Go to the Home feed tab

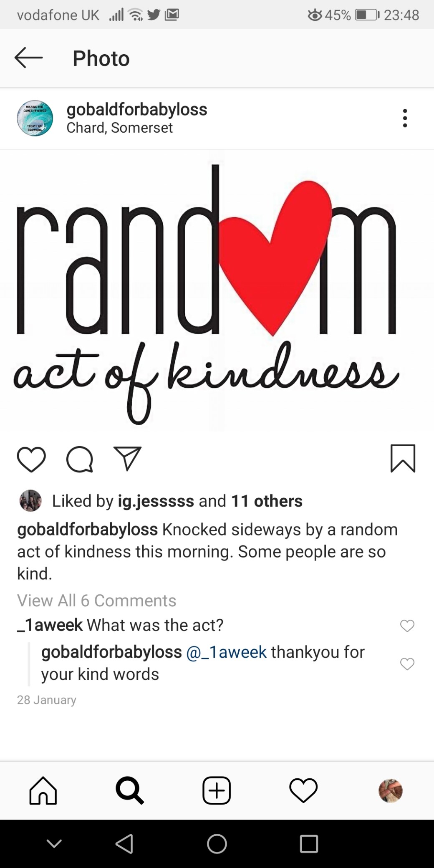pos(43,790)
